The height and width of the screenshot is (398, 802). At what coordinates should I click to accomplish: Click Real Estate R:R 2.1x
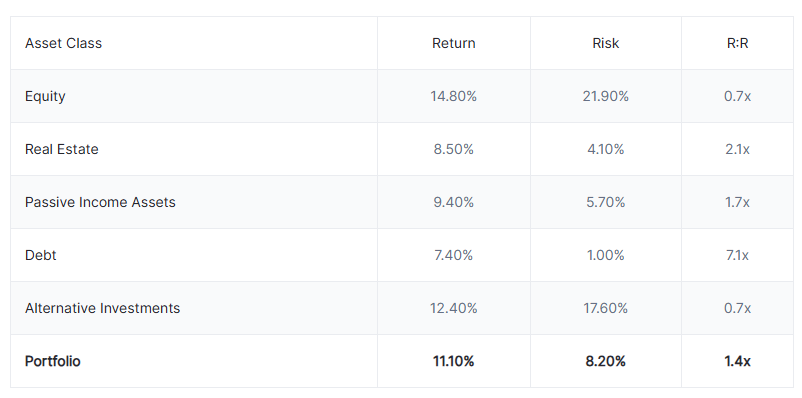[x=738, y=149]
